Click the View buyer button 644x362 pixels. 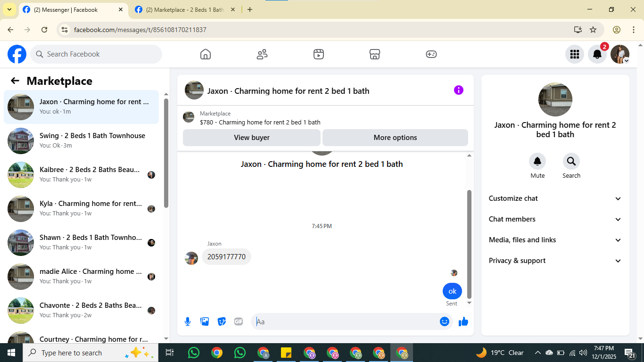click(252, 138)
